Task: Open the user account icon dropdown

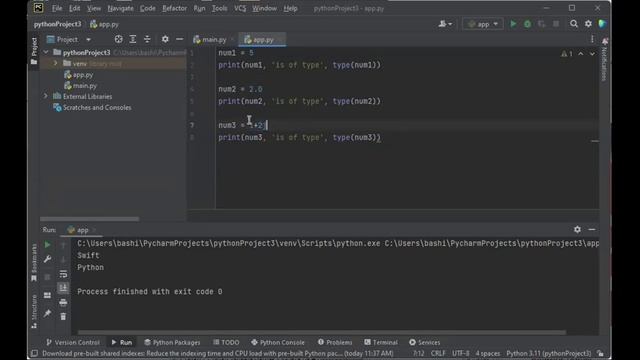Action: (x=445, y=24)
